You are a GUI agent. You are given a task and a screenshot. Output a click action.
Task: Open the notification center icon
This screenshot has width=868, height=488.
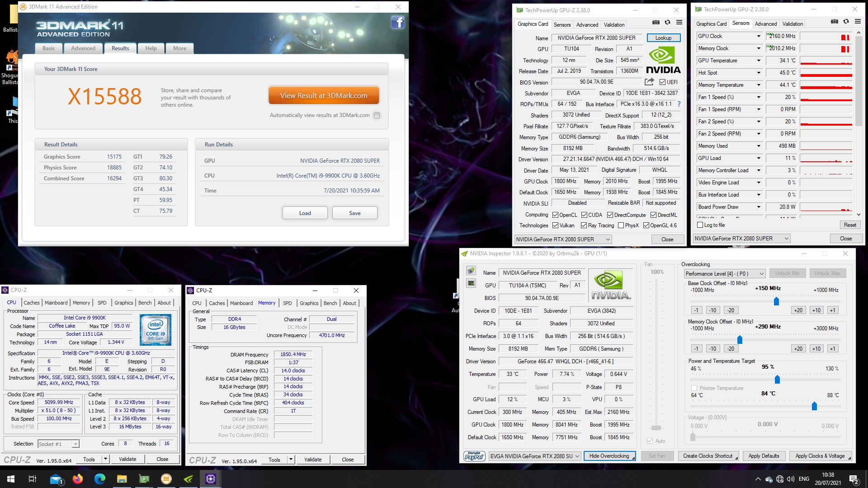(x=854, y=479)
